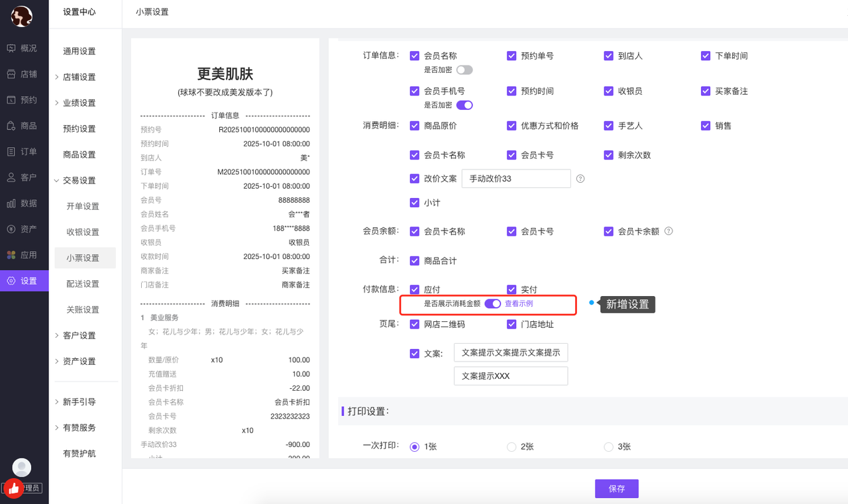The height and width of the screenshot is (504, 848).
Task: Click the footer input containing 文案提示XXX
Action: click(511, 376)
